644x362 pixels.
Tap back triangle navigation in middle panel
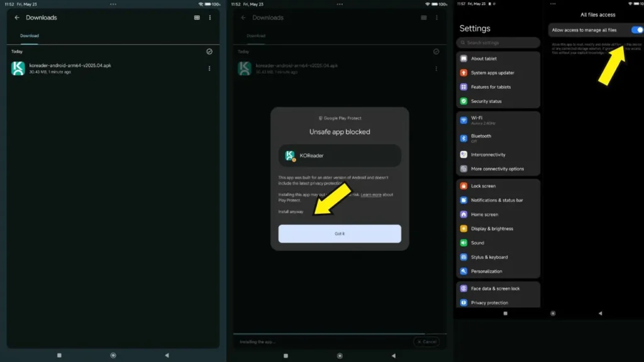[x=394, y=356]
